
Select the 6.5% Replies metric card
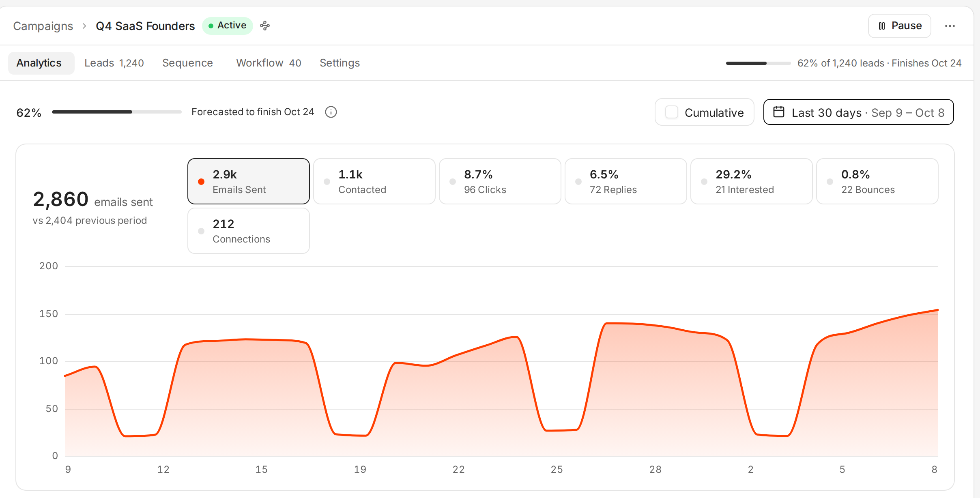pyautogui.click(x=626, y=181)
